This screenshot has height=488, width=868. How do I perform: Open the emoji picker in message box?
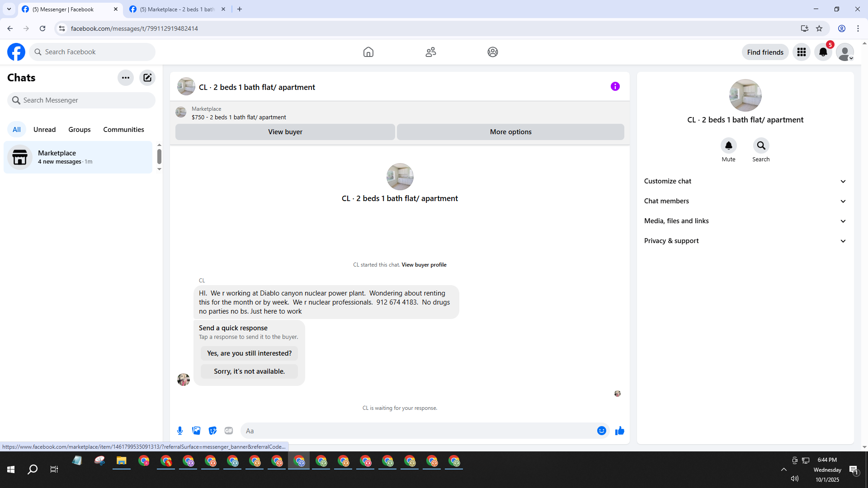tap(602, 431)
